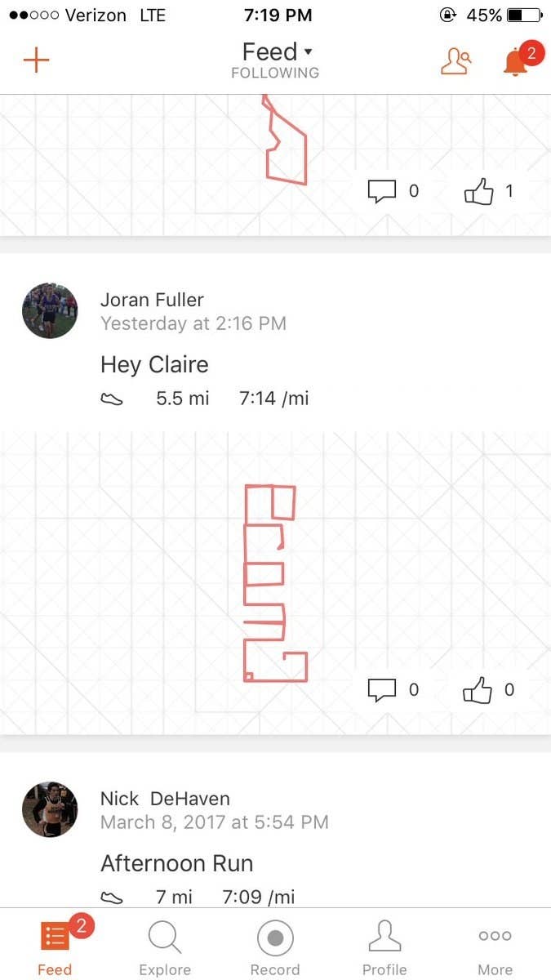Viewport: 551px width, 980px height.
Task: Give kudos to the top activity
Action: [x=489, y=191]
